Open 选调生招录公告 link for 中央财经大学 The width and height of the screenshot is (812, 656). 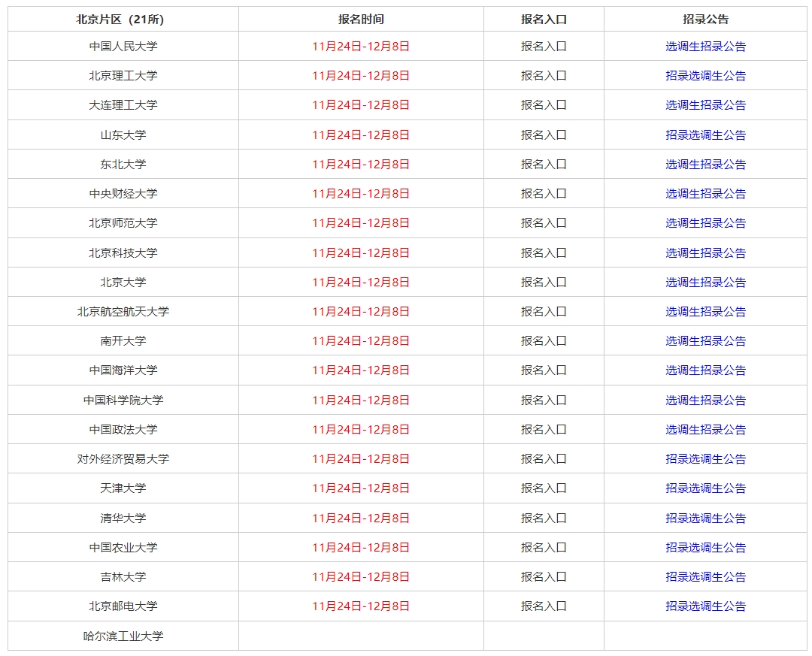coord(705,194)
